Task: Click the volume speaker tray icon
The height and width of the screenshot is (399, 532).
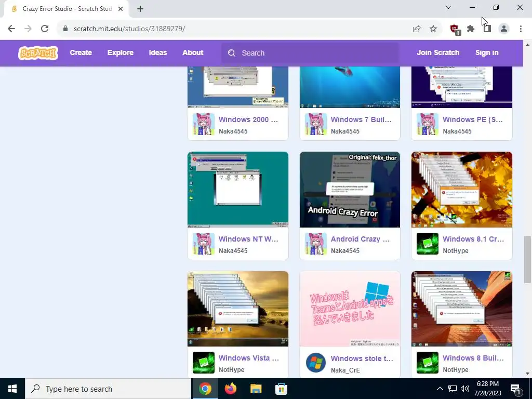Action: click(x=465, y=389)
